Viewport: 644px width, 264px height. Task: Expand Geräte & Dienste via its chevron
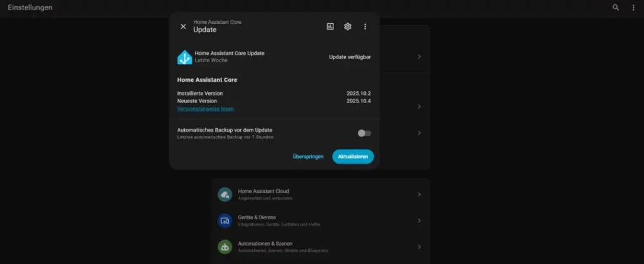(x=419, y=221)
